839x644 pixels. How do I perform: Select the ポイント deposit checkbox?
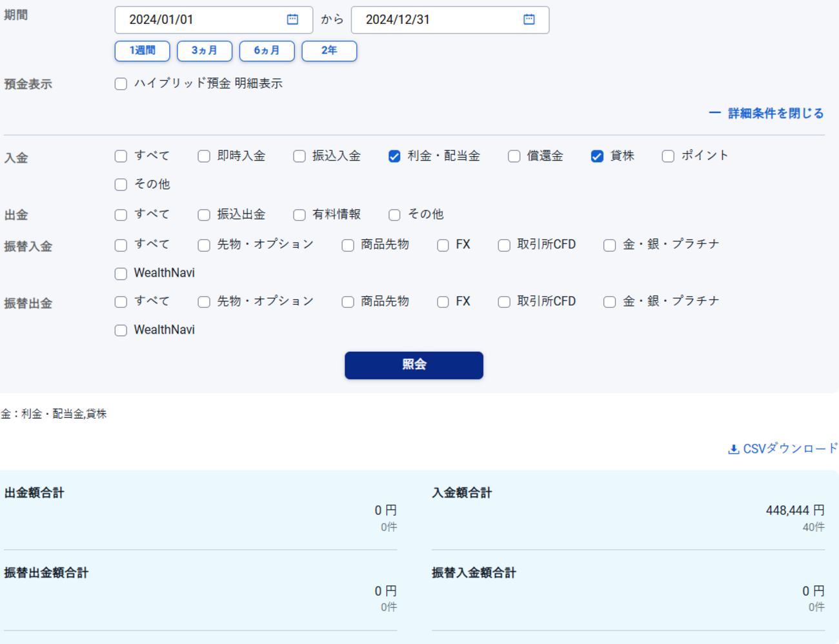coord(668,156)
